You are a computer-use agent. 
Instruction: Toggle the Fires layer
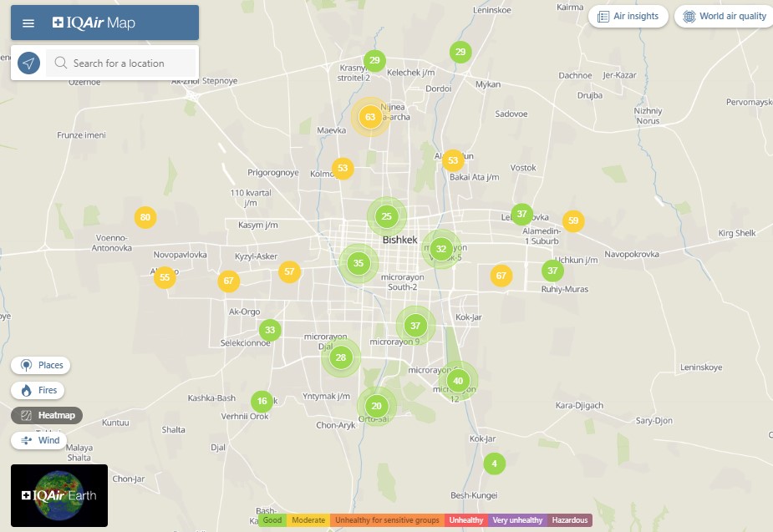click(38, 390)
